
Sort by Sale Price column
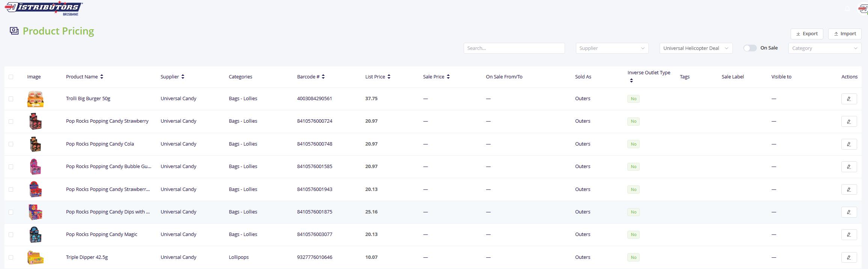pos(448,77)
